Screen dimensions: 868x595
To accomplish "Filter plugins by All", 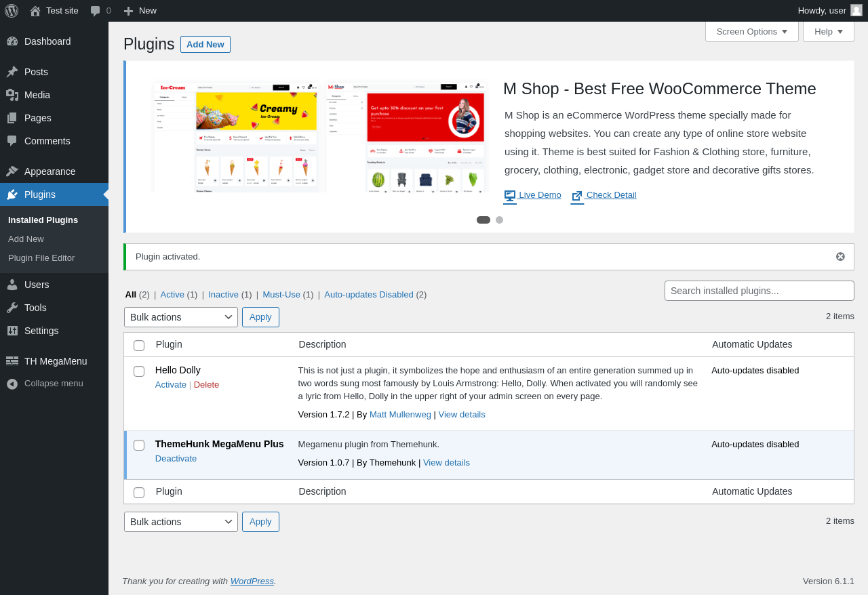I will (x=131, y=294).
